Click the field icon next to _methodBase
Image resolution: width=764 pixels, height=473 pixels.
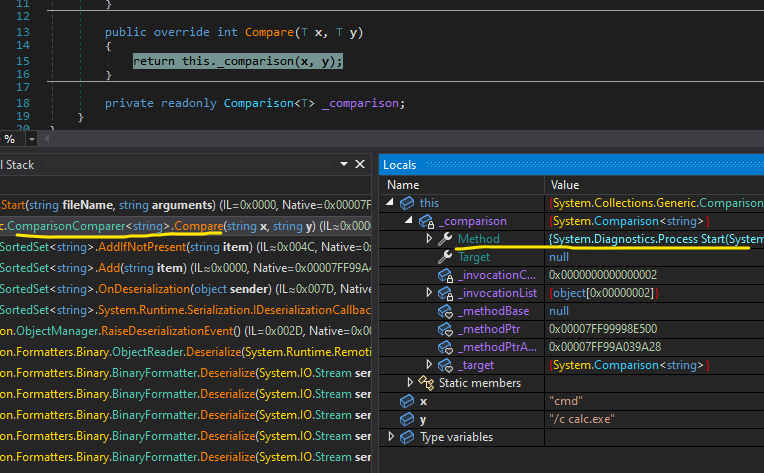coord(445,311)
